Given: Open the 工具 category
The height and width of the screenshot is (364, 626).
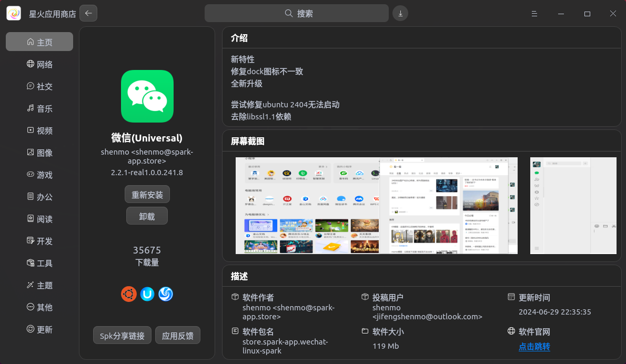Looking at the screenshot, I should coord(39,263).
